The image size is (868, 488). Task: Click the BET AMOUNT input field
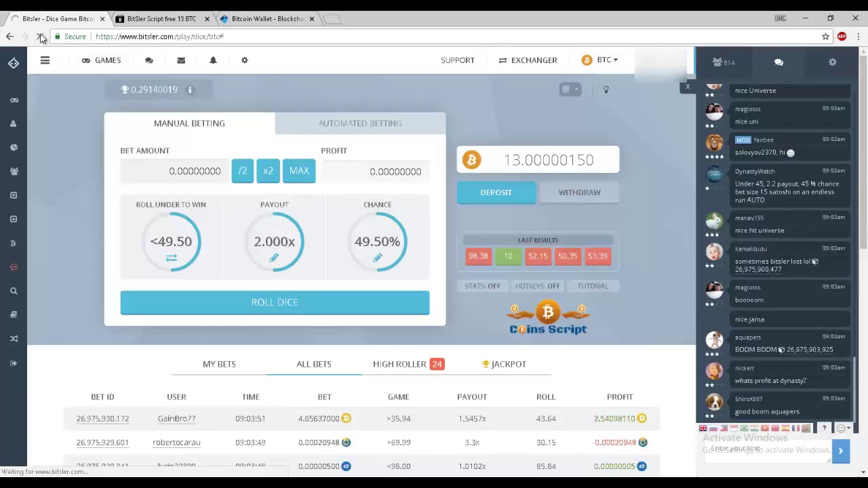click(174, 171)
